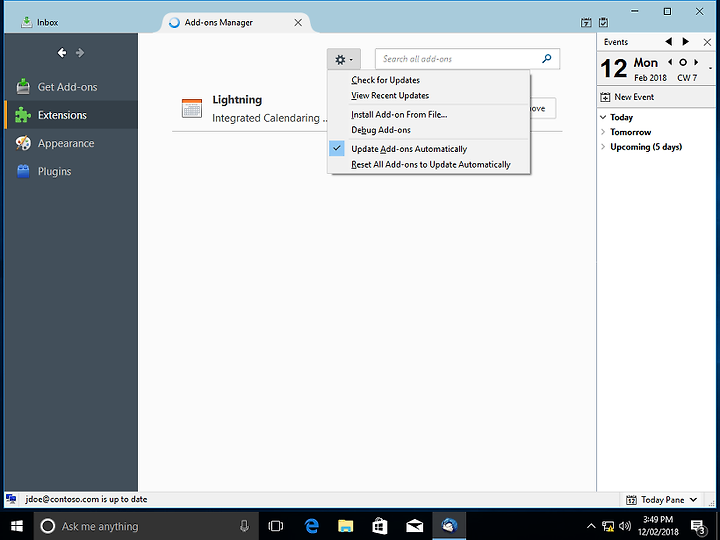Screen dimensions: 720x540
Task: Go forward with the grey right arrow
Action: point(80,53)
